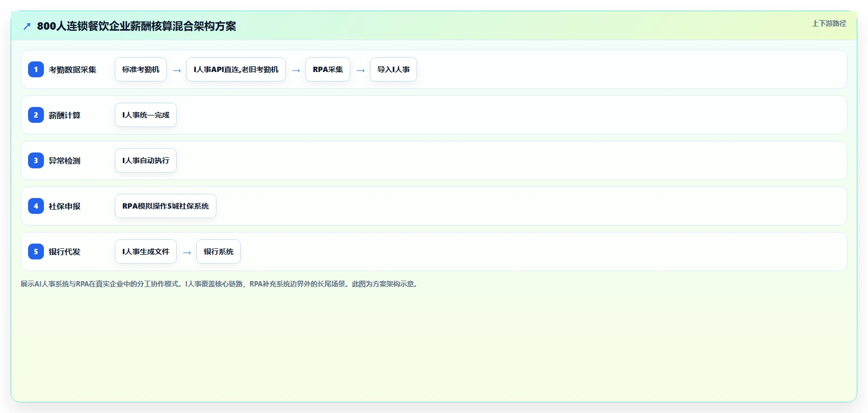The width and height of the screenshot is (868, 413).
Task: Click the step 4 number badge
Action: pyautogui.click(x=36, y=206)
